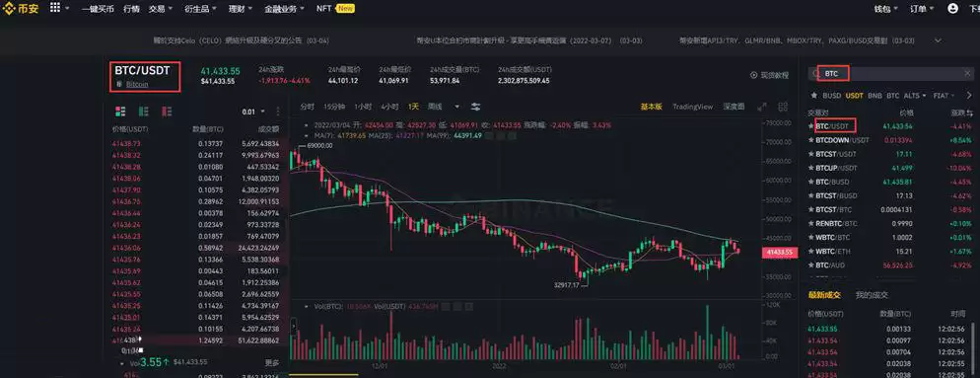Switch chart to 1小时 interval
This screenshot has width=980, height=378.
363,107
